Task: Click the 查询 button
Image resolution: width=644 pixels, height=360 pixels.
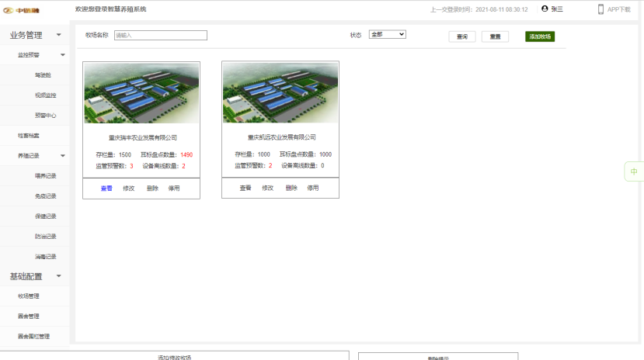Action: [462, 36]
